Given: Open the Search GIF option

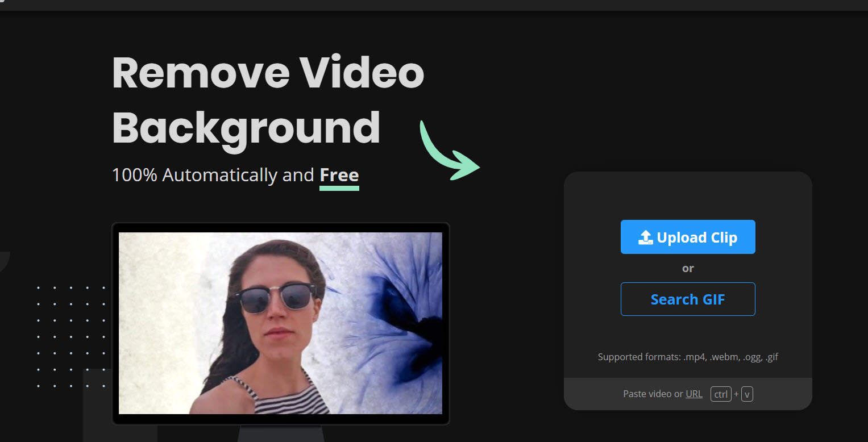Looking at the screenshot, I should [688, 299].
